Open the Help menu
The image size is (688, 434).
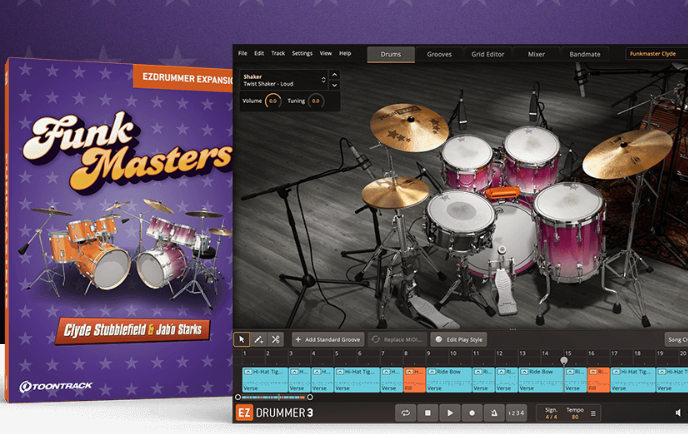[345, 53]
